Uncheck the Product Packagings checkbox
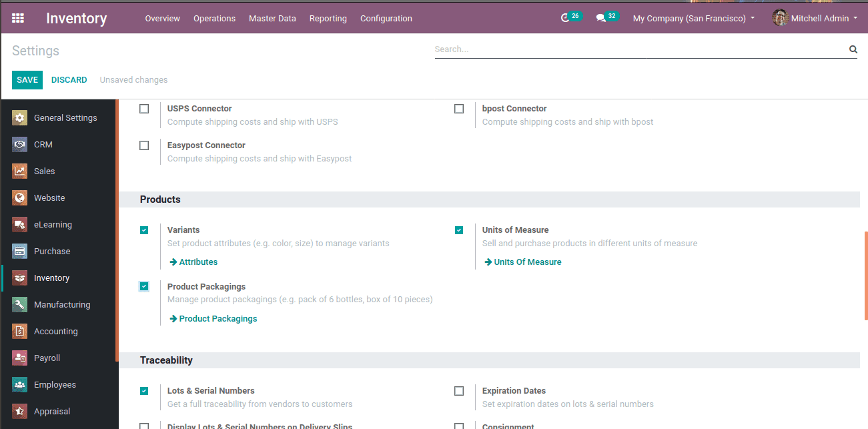Screen dimensions: 868x429 (144, 287)
